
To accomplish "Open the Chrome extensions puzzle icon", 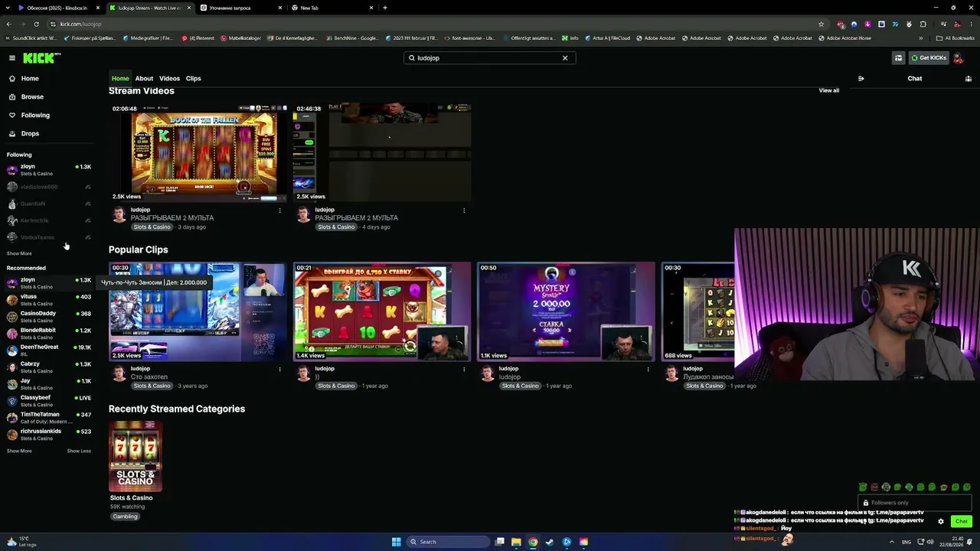I will [x=923, y=24].
